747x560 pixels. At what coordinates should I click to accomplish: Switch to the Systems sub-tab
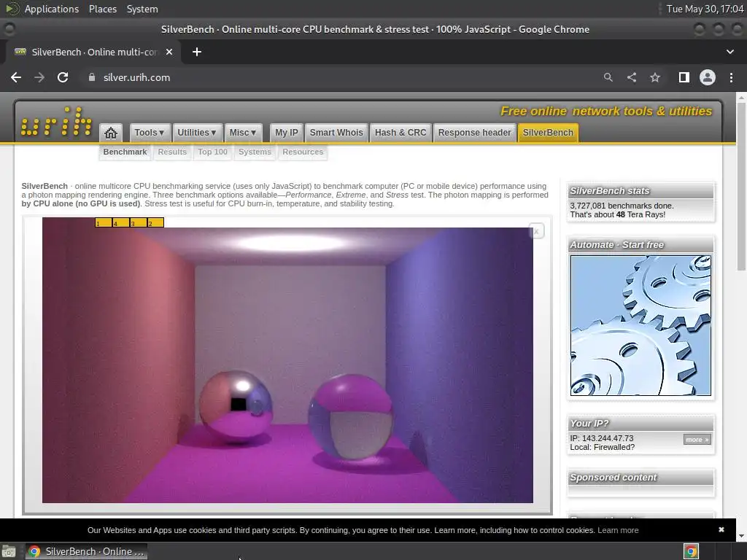coord(255,152)
